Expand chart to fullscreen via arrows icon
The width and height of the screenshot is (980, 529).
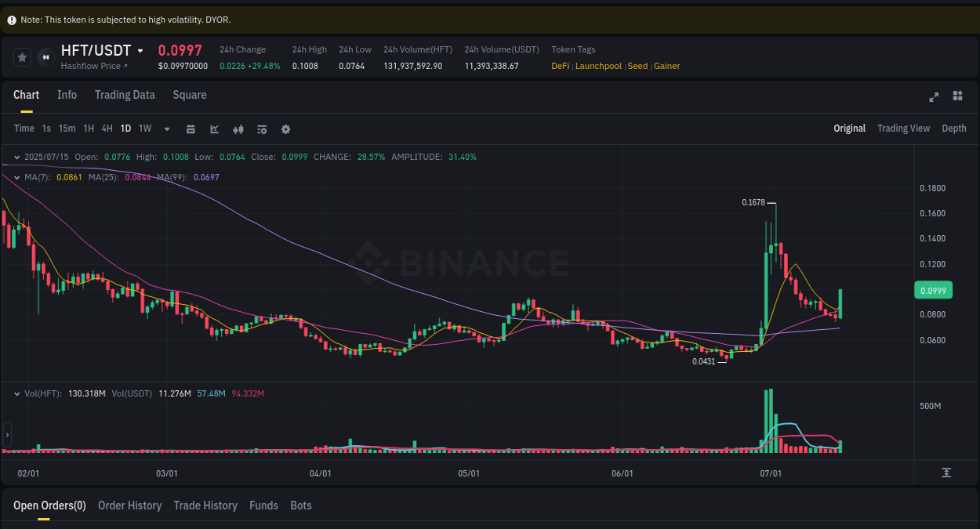click(933, 97)
